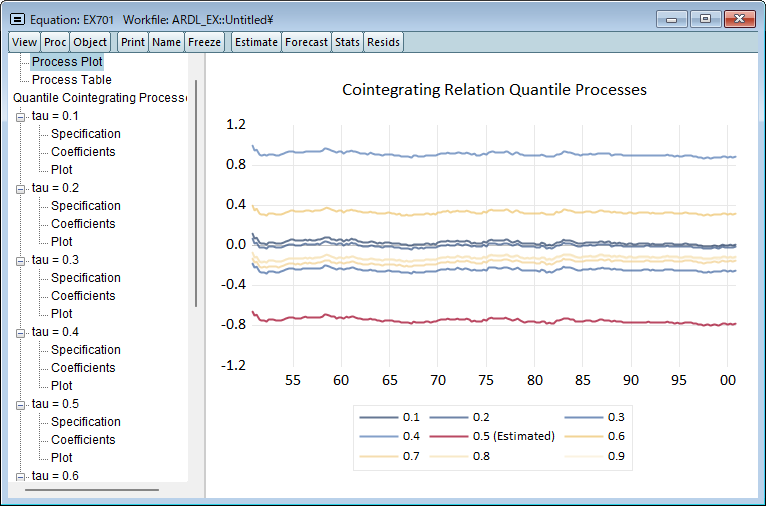Switch to Stats view

[347, 42]
